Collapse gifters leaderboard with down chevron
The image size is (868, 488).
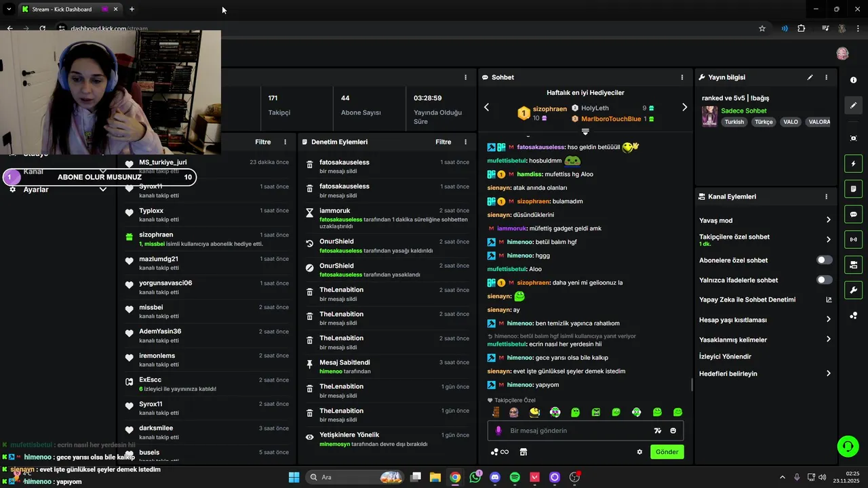coord(585,131)
